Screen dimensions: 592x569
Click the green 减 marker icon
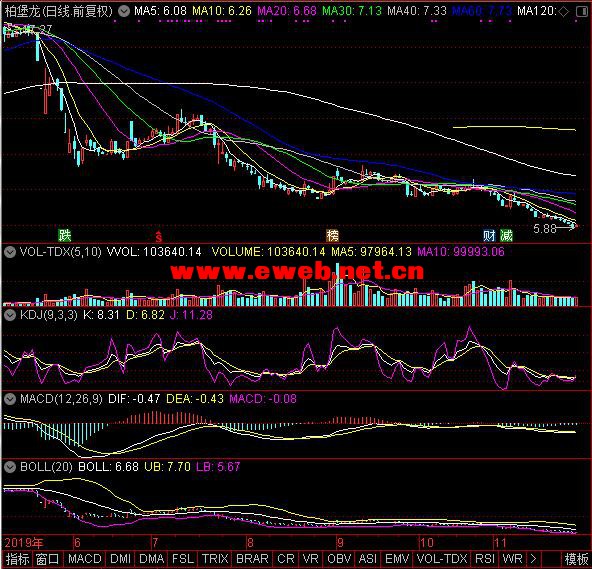pyautogui.click(x=506, y=236)
